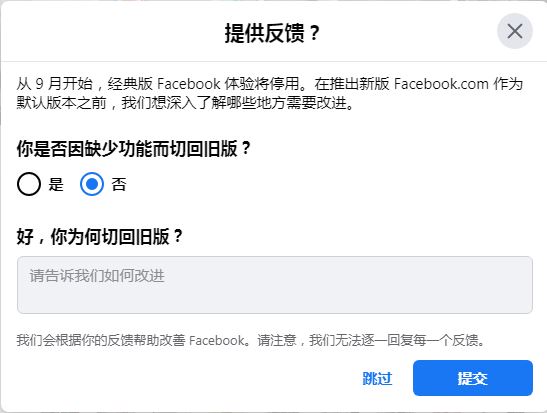Click the second description line starting with 默认版本之前
The image size is (547, 413).
186,103
